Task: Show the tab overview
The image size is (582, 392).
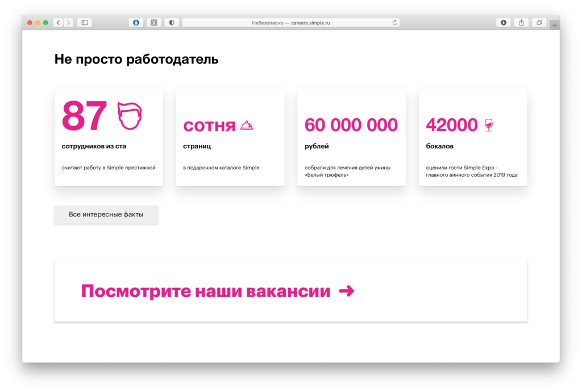Action: 539,23
